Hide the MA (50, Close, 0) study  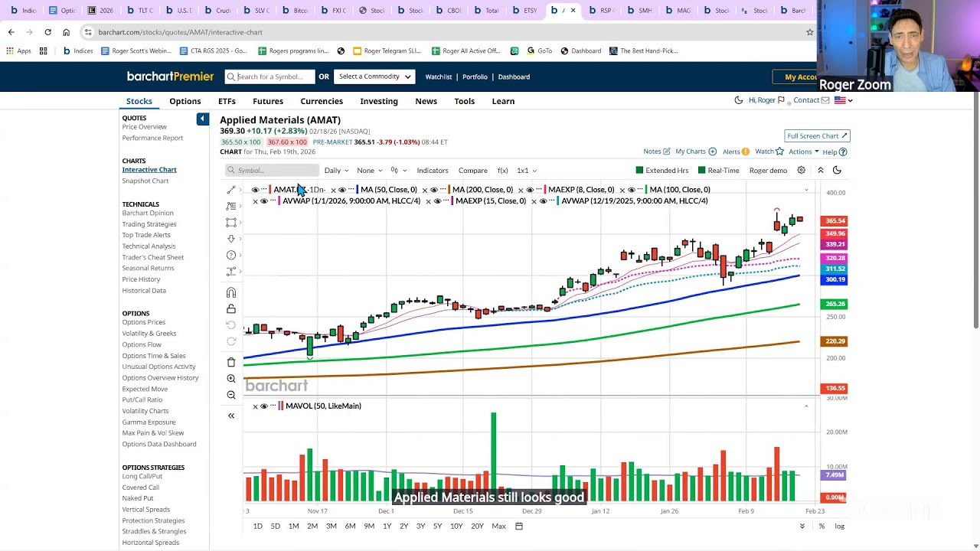pos(342,190)
